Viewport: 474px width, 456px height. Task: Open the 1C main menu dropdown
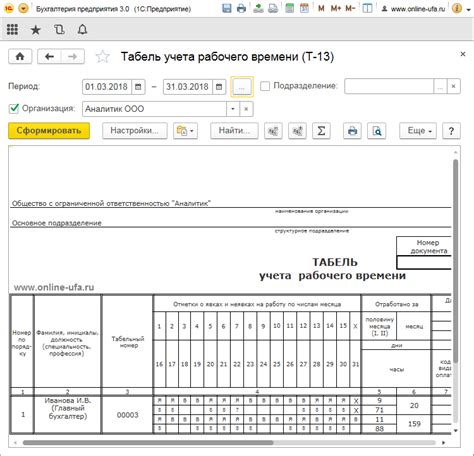tap(23, 9)
